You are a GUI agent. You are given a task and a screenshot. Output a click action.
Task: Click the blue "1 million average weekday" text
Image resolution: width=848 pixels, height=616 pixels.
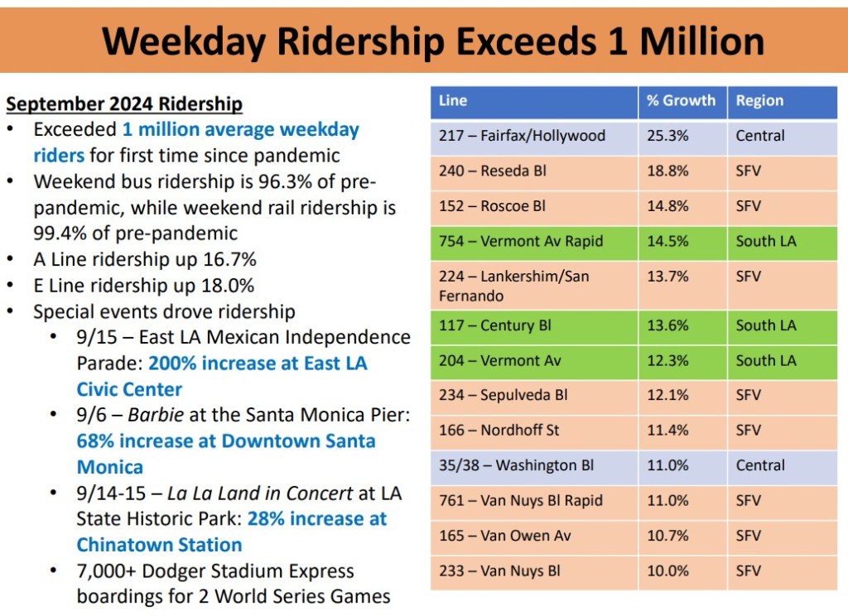241,130
